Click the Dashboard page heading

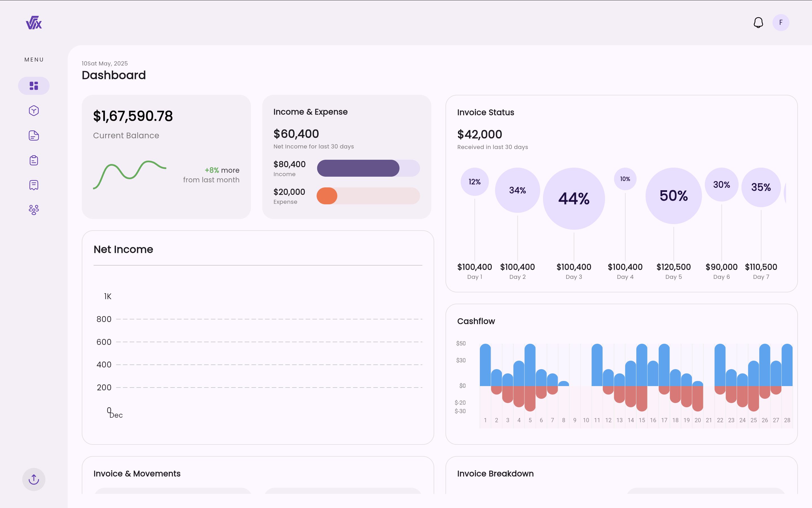[x=114, y=75]
